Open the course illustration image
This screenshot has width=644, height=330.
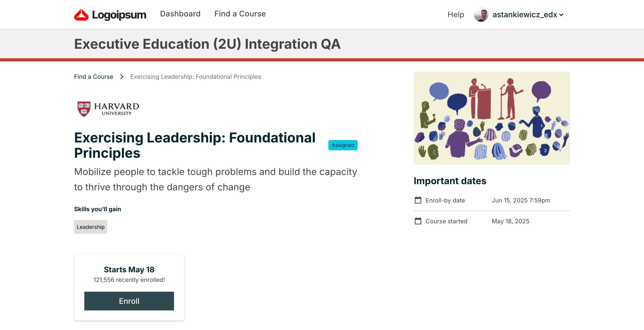pyautogui.click(x=492, y=118)
